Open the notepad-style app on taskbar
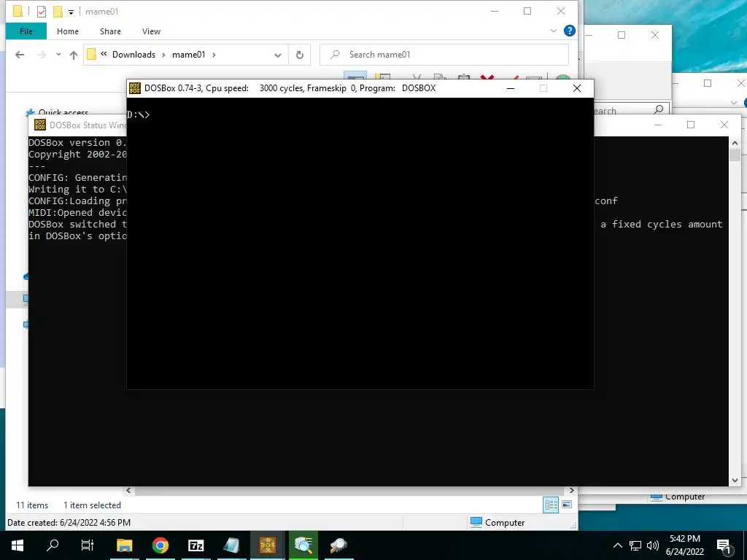Viewport: 747px width, 560px height. pos(231,545)
